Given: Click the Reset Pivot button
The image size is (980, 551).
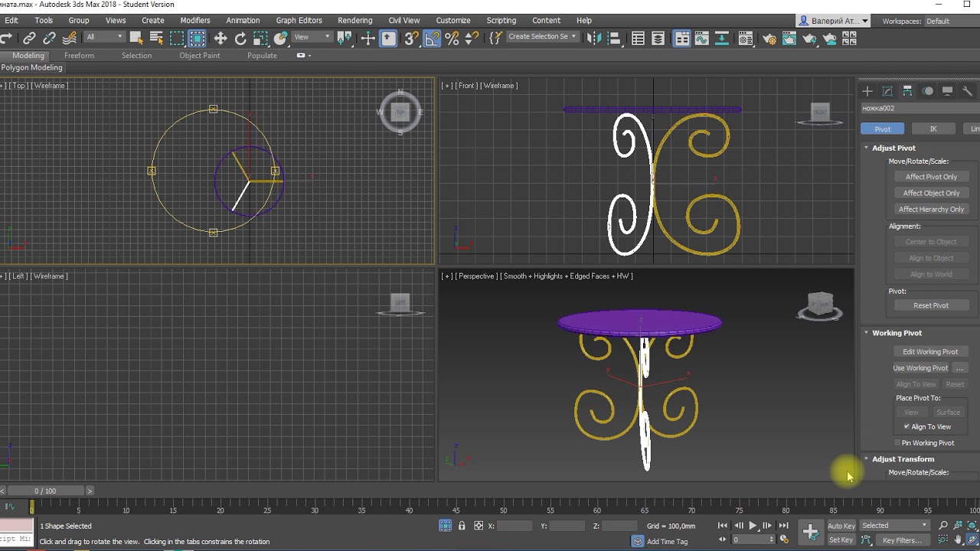Looking at the screenshot, I should click(931, 305).
